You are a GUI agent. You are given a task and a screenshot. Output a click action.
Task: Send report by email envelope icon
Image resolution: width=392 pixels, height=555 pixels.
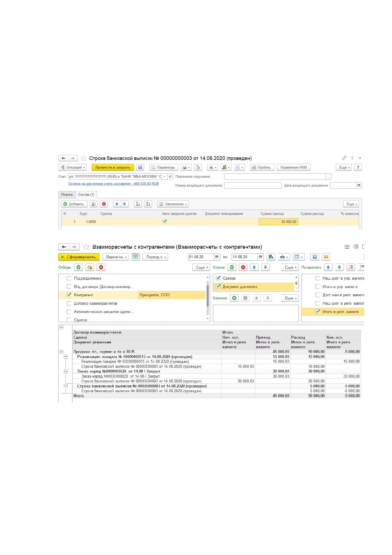[x=326, y=257]
